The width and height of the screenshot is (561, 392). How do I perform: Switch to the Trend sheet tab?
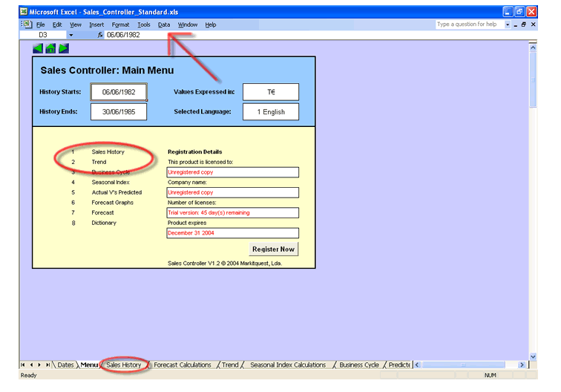[230, 365]
